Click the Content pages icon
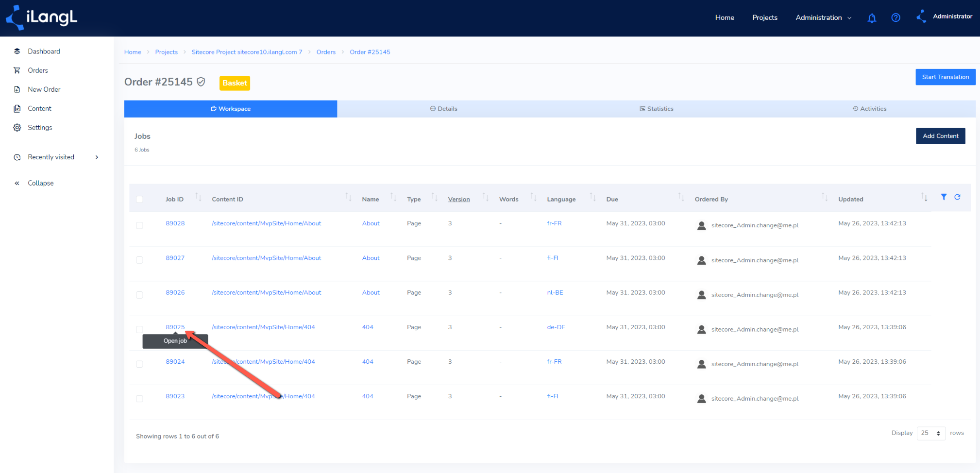The width and height of the screenshot is (980, 473). click(x=17, y=108)
